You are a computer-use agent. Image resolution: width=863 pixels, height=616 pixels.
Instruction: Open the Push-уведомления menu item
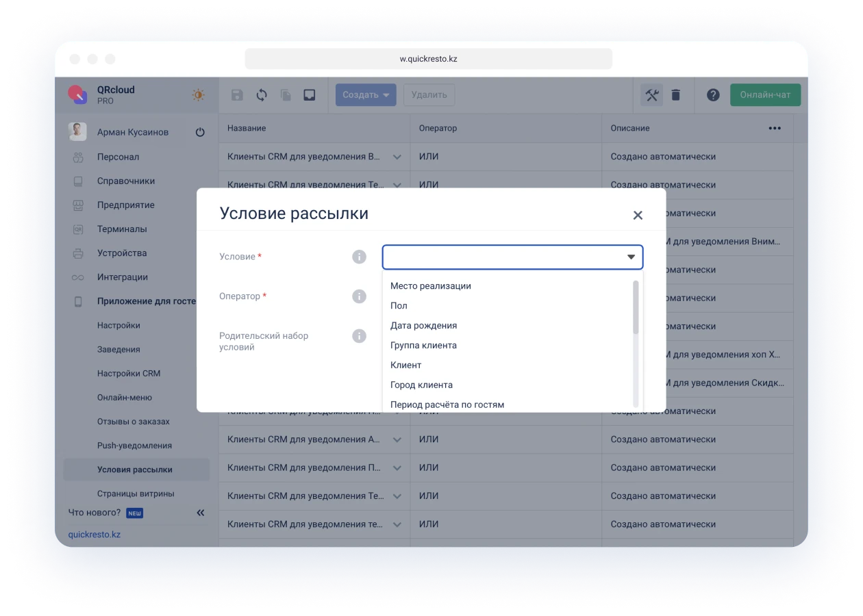pos(136,445)
